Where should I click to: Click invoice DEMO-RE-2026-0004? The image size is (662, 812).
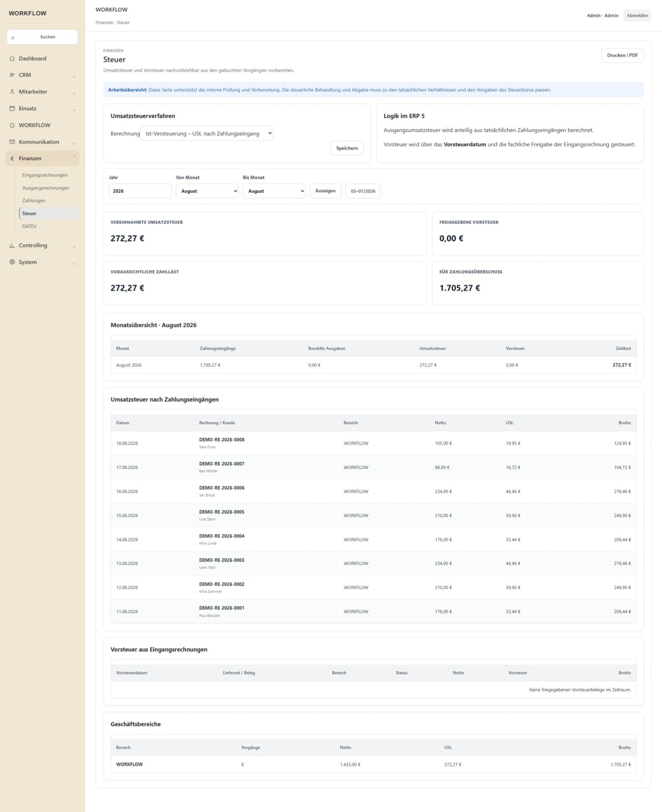point(222,536)
